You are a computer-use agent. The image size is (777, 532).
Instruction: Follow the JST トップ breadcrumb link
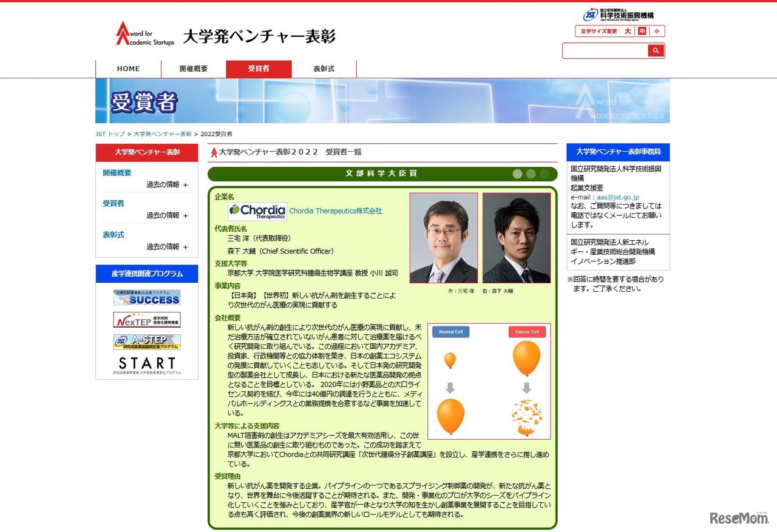coord(110,134)
